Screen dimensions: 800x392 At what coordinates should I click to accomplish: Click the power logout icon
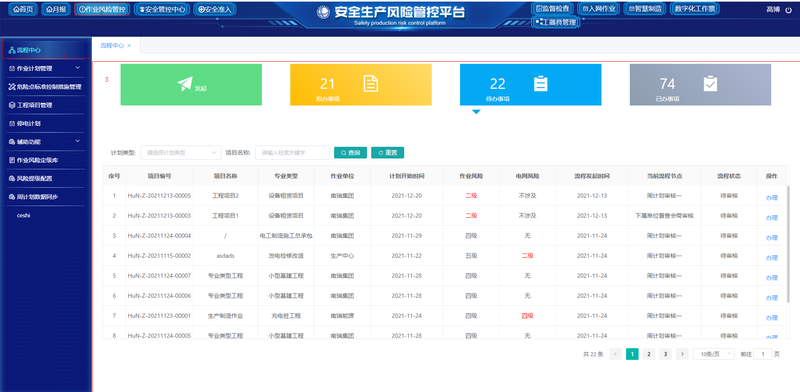788,10
